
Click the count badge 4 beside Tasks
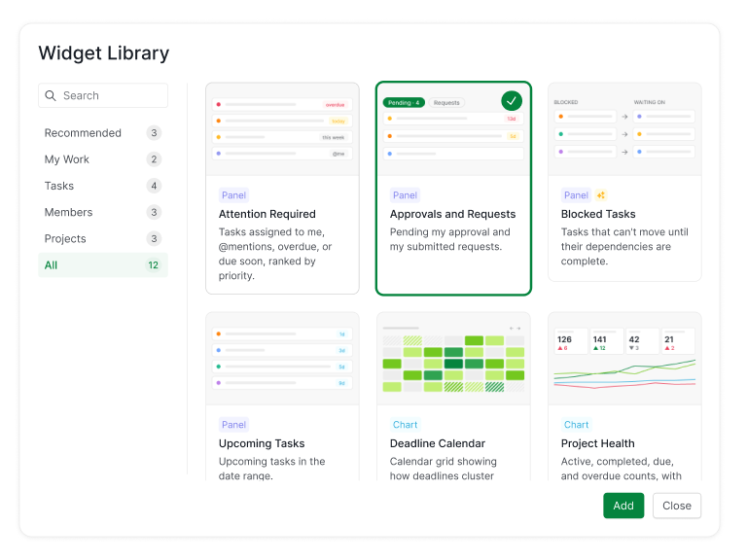154,186
